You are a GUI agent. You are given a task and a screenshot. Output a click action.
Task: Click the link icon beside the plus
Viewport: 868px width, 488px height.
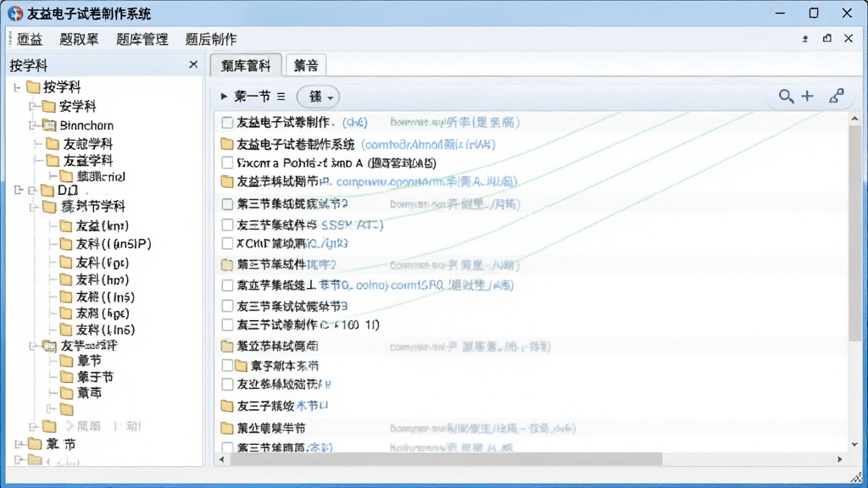pos(837,97)
